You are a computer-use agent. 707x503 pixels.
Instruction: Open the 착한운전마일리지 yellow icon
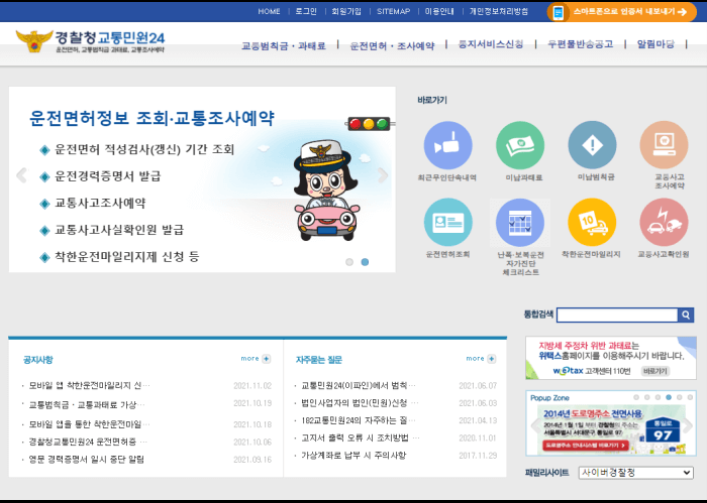pyautogui.click(x=592, y=222)
